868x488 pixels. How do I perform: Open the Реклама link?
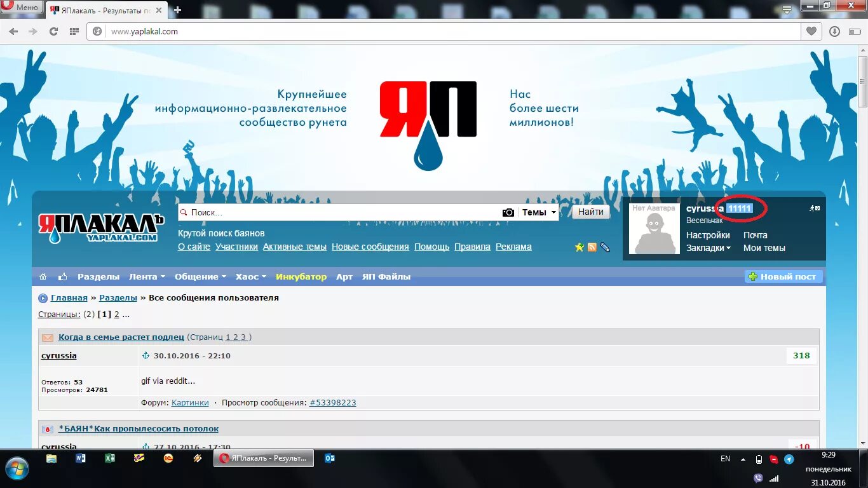[513, 247]
